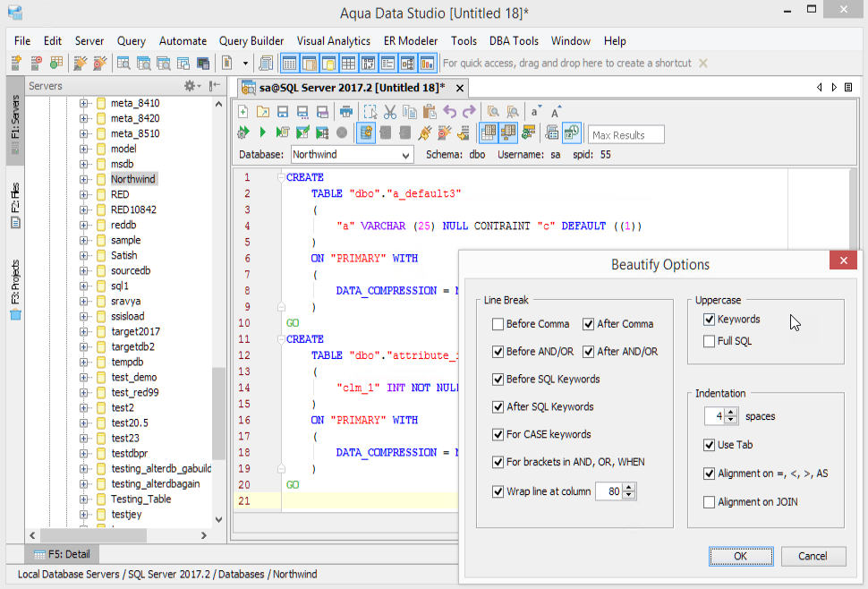Enable the Before Comma checkbox
The image size is (868, 589).
[x=498, y=324]
